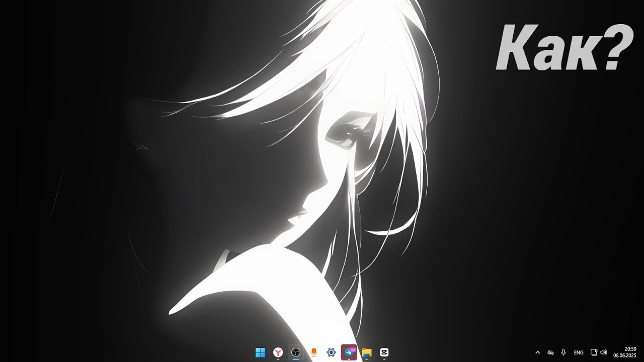Open CapCut from the taskbar
644x362 pixels.
pyautogui.click(x=384, y=352)
